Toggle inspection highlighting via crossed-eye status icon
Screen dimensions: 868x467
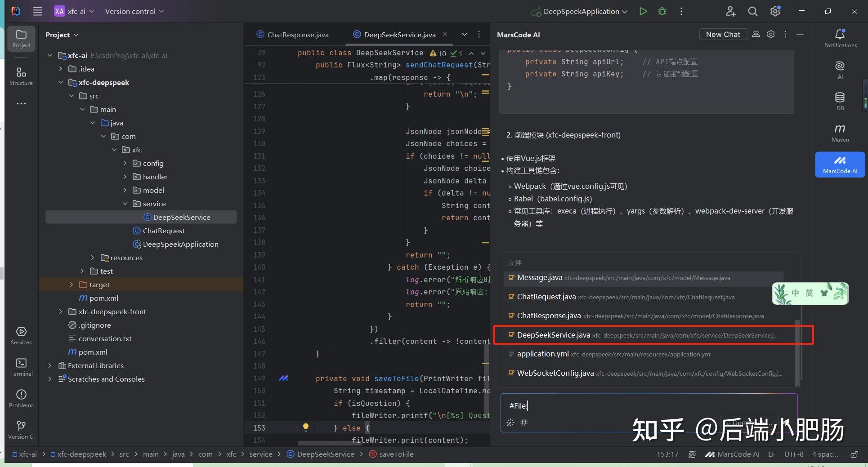(692, 454)
